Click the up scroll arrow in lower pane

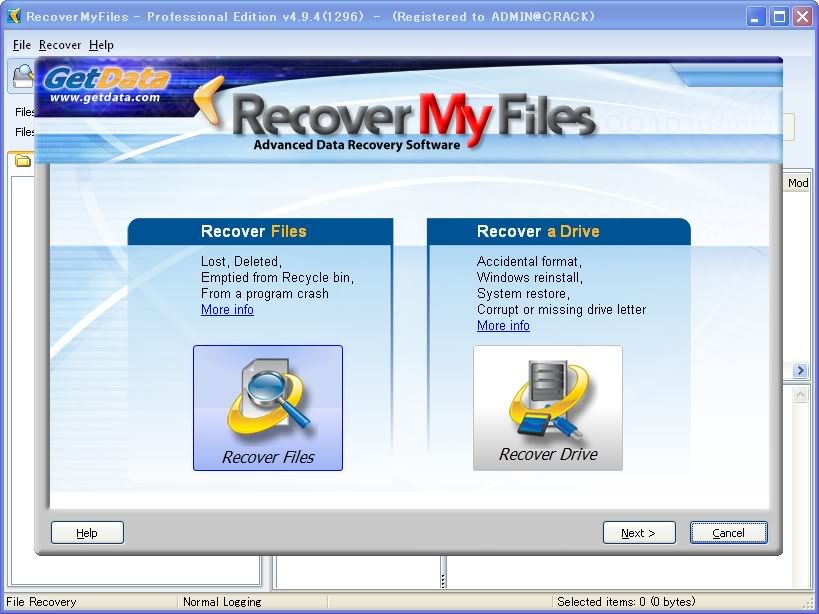(x=800, y=395)
